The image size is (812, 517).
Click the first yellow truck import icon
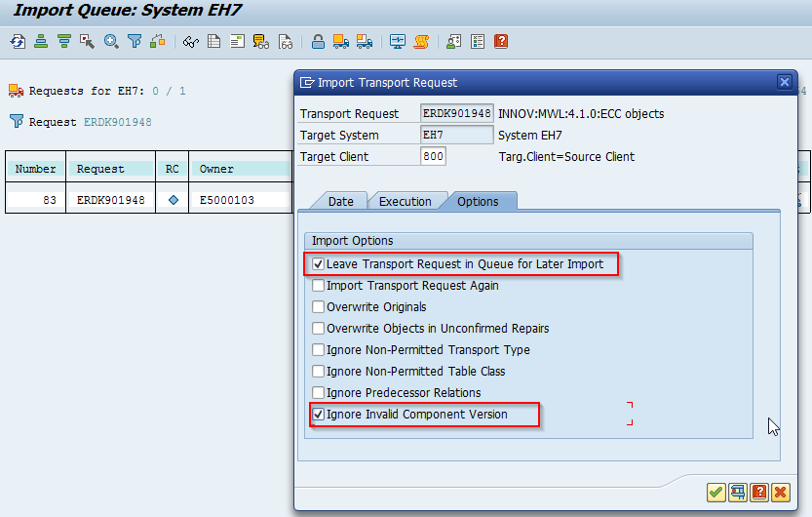click(340, 41)
